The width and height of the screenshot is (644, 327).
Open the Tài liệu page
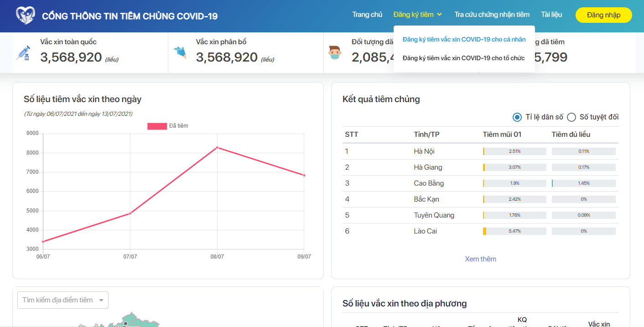pyautogui.click(x=551, y=15)
